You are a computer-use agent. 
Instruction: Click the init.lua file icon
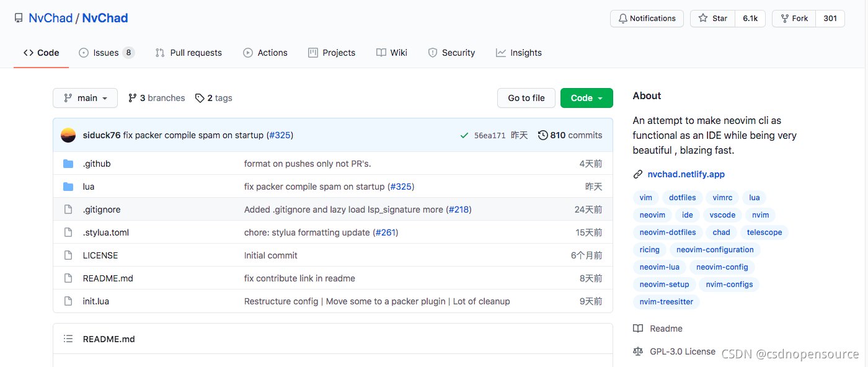(68, 301)
